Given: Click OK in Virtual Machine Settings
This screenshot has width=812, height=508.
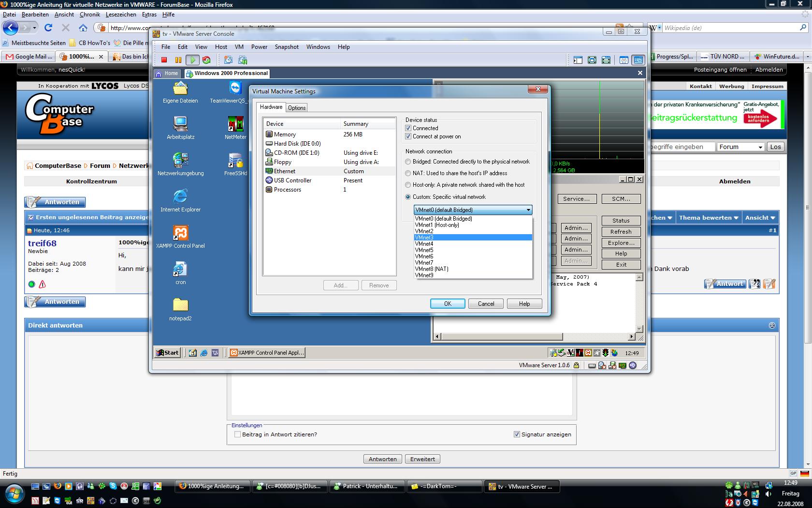Looking at the screenshot, I should point(448,304).
